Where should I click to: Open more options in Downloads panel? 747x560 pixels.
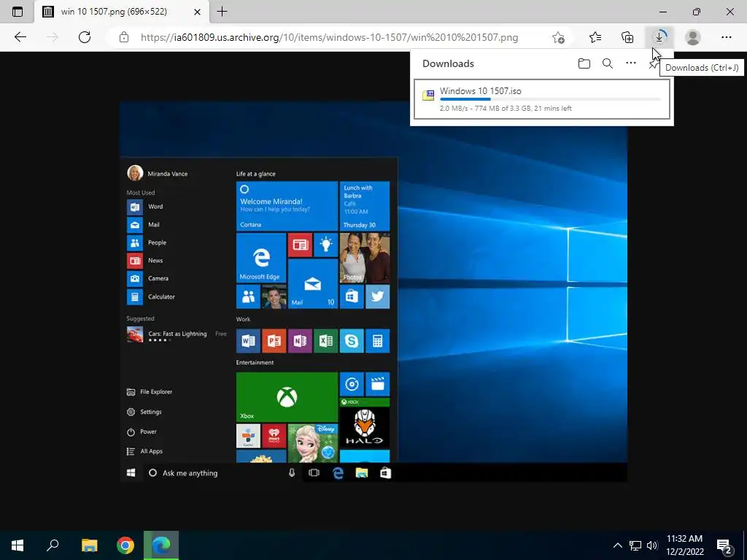point(631,63)
